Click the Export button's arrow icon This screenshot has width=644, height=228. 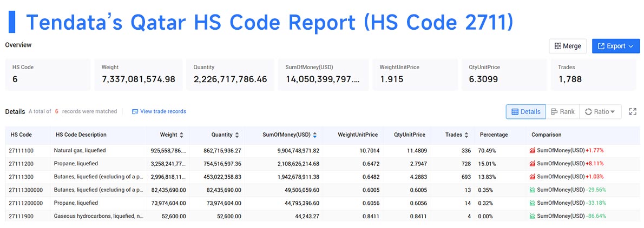pyautogui.click(x=631, y=46)
